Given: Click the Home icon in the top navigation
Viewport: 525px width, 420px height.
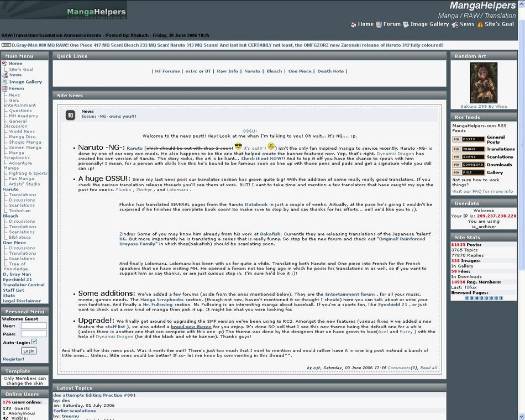Looking at the screenshot, I should pos(353,24).
